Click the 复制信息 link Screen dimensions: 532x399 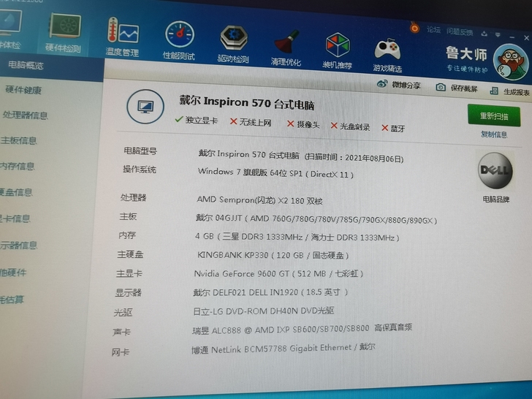pos(494,134)
